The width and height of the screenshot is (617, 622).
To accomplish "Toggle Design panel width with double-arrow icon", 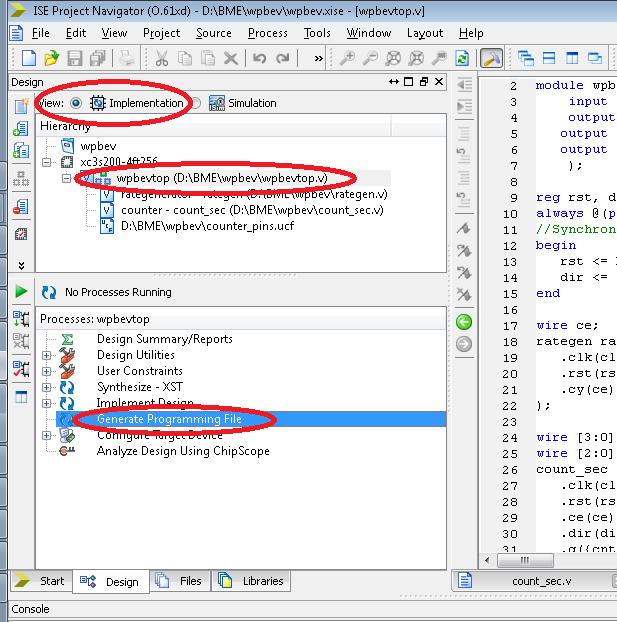I will tap(394, 82).
